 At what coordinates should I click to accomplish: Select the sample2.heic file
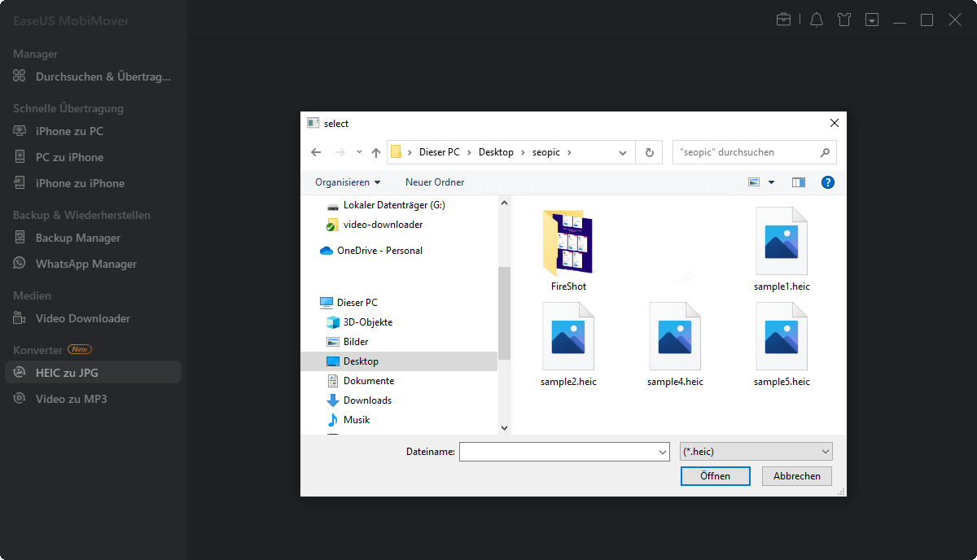[x=568, y=344]
